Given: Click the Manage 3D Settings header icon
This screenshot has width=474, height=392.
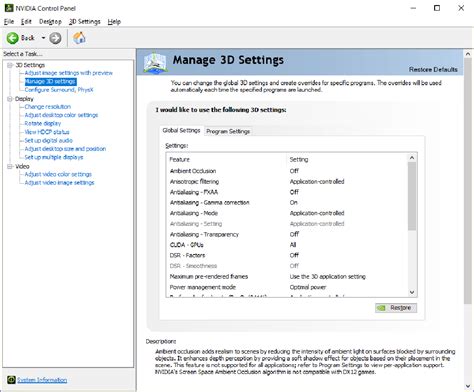Looking at the screenshot, I should coord(155,62).
